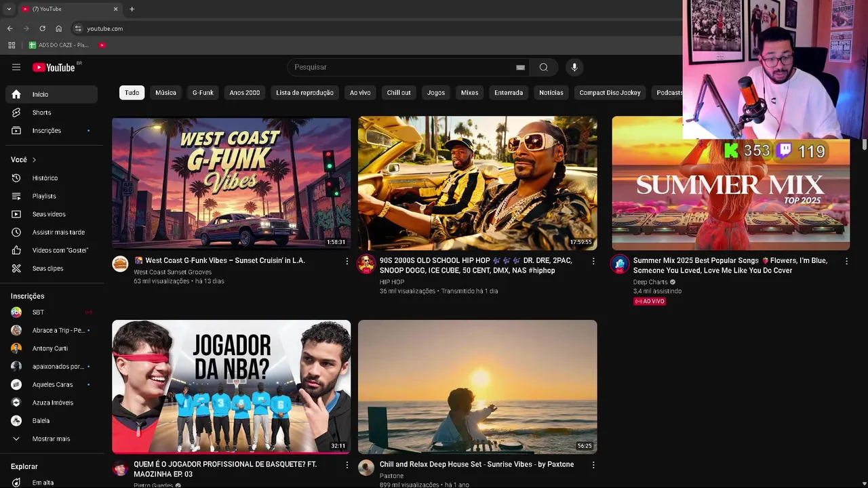Click the search magnifier button
868x488 pixels.
click(x=543, y=67)
